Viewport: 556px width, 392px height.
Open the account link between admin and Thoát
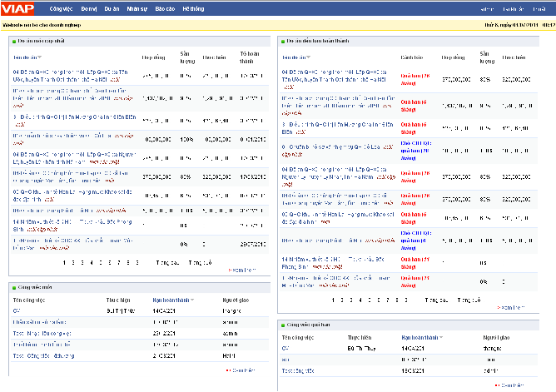(513, 9)
